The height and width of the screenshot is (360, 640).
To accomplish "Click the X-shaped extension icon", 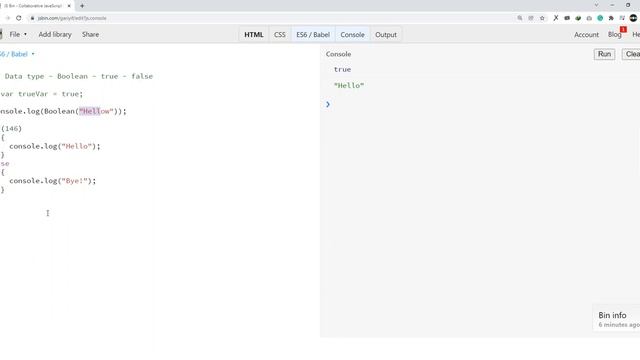I will point(556,18).
